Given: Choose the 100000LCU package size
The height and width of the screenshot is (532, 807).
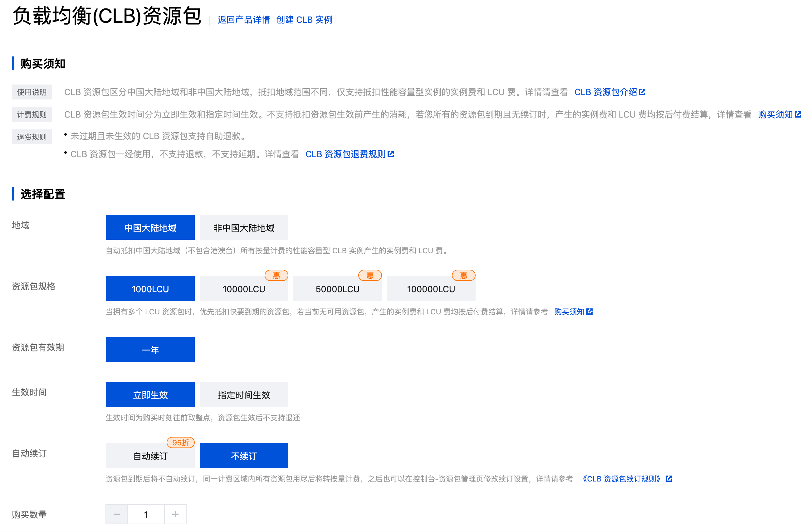Looking at the screenshot, I should click(x=431, y=289).
